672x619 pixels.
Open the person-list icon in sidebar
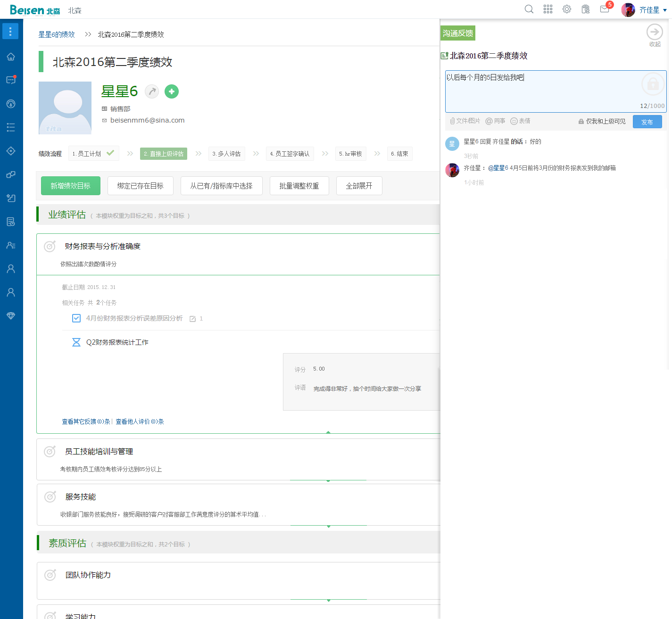[11, 245]
